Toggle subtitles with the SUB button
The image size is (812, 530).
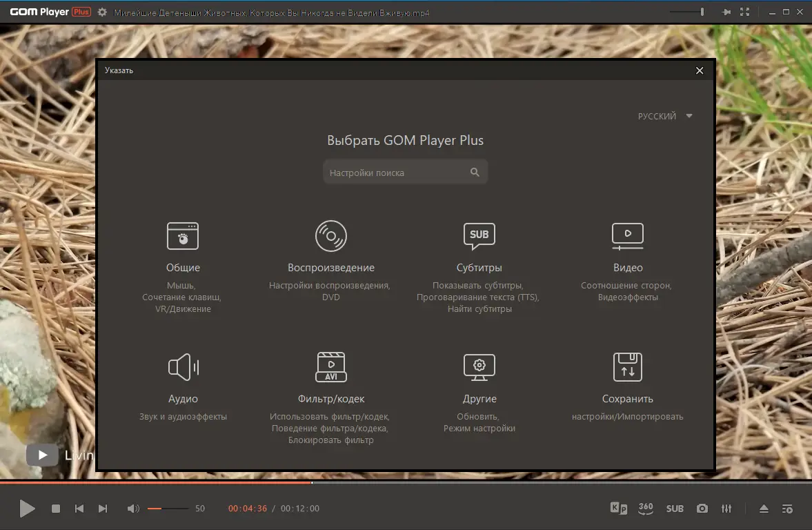point(675,509)
